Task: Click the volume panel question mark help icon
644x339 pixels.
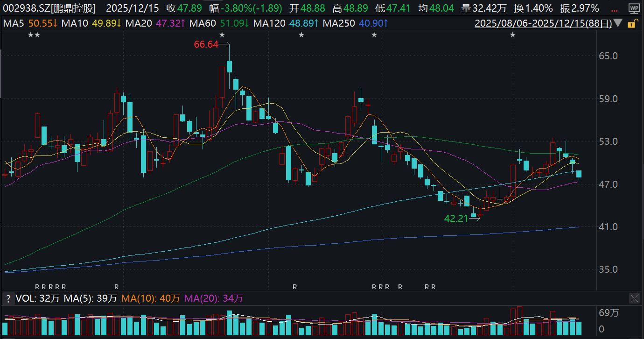Action: pyautogui.click(x=7, y=298)
